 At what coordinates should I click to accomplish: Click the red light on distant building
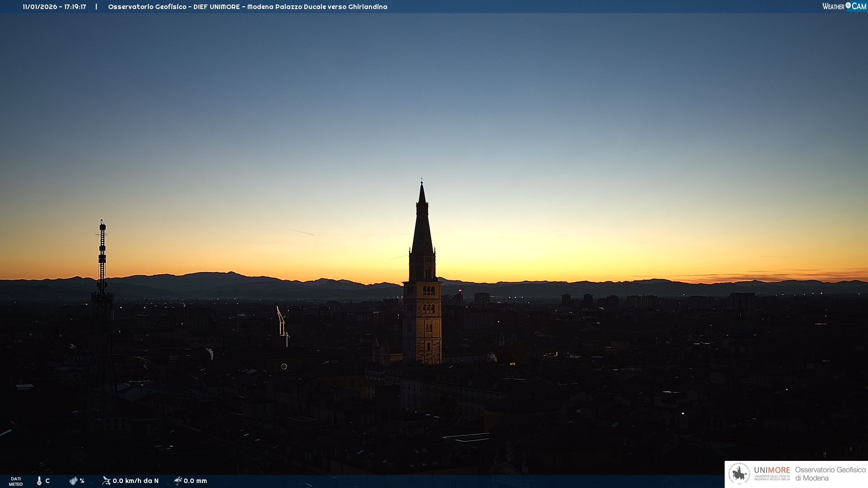pos(460,291)
